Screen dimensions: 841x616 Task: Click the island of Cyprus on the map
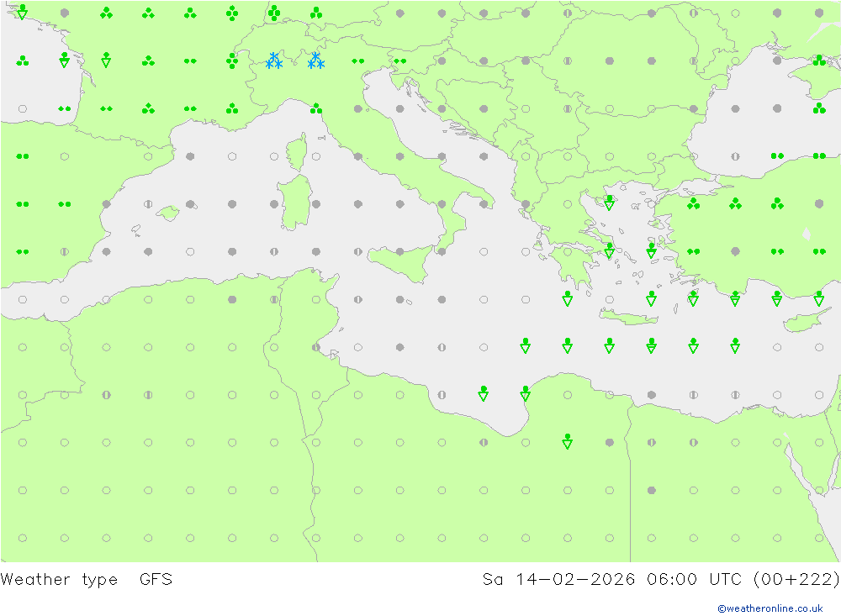(x=803, y=320)
